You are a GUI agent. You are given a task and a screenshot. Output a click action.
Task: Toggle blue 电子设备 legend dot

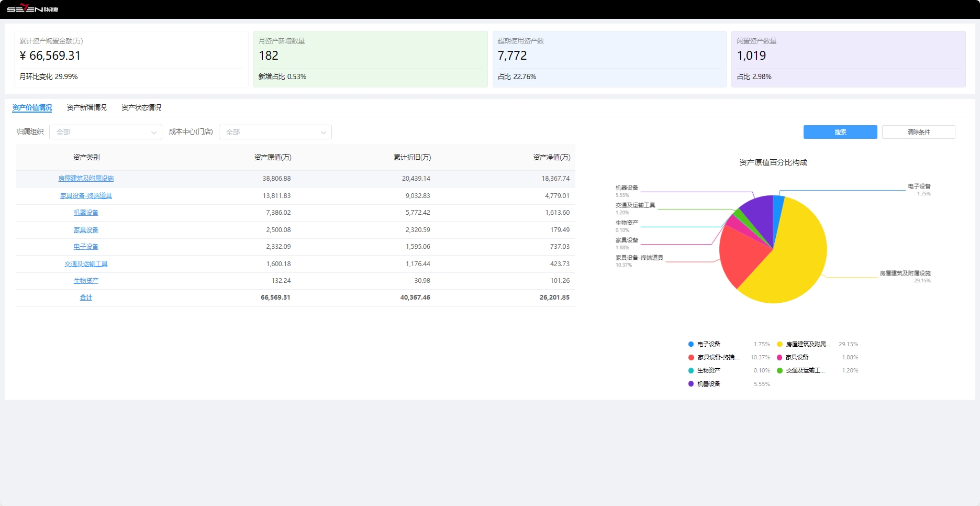coord(691,344)
